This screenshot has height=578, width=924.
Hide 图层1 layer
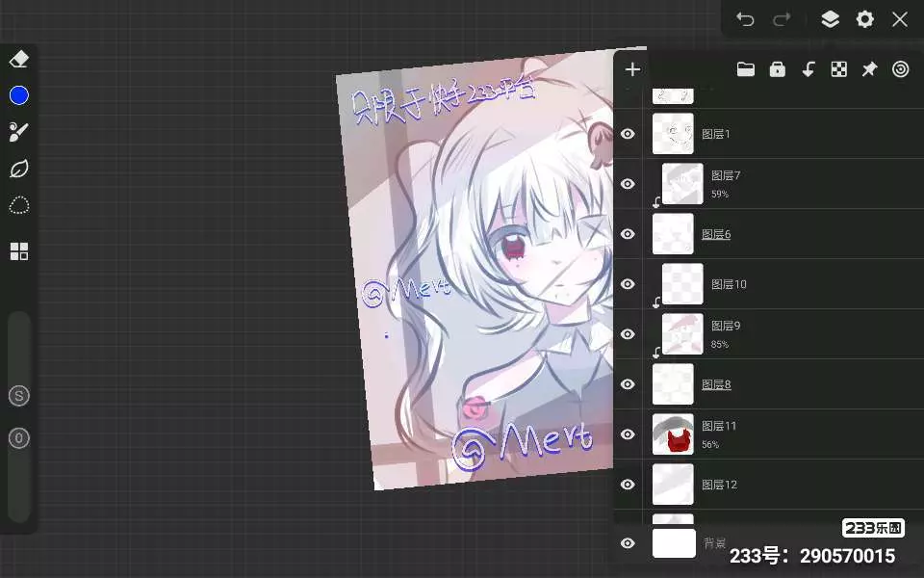(628, 134)
